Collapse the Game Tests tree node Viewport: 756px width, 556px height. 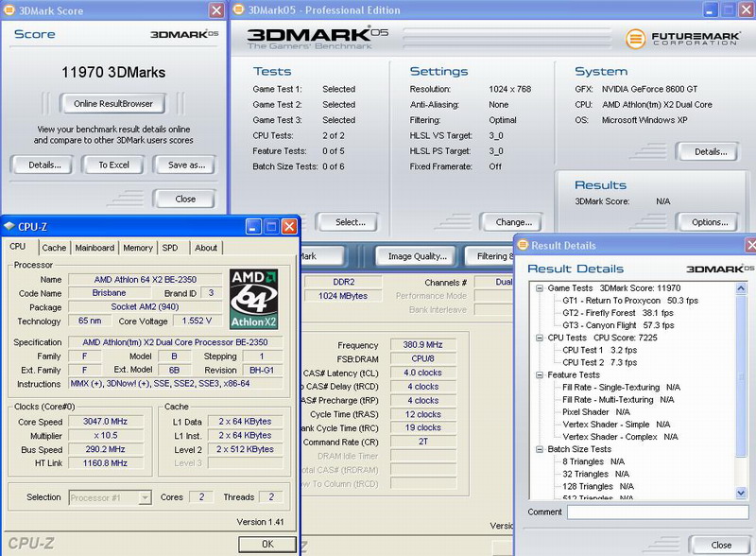(540, 288)
